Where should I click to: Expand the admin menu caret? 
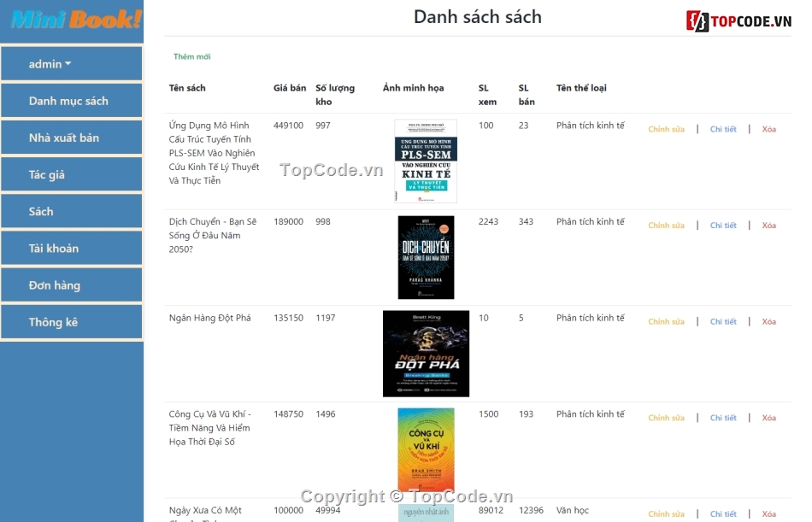pos(68,63)
